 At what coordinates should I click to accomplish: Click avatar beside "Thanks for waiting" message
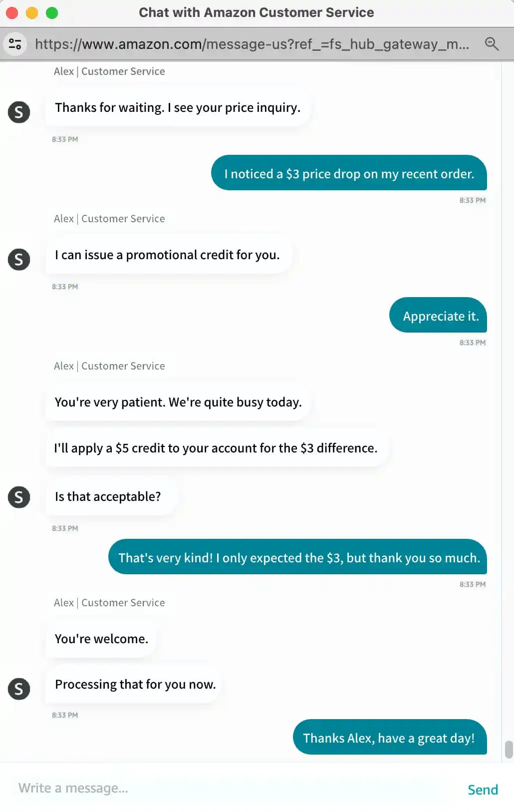click(x=19, y=112)
